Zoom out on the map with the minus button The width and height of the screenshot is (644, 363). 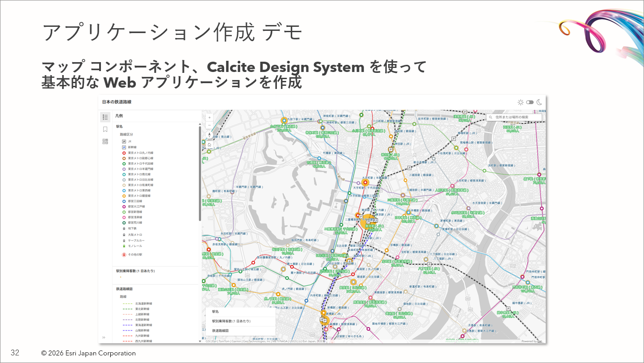[x=209, y=126]
